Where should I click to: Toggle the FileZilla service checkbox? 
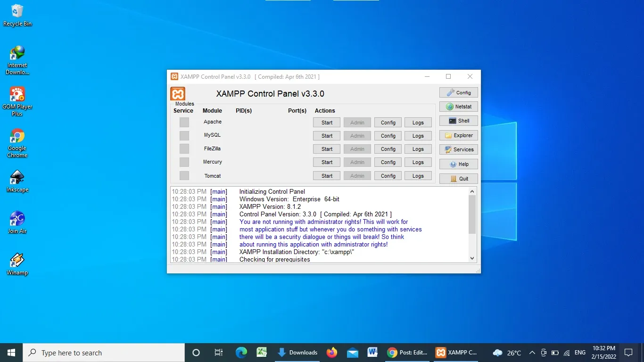184,149
